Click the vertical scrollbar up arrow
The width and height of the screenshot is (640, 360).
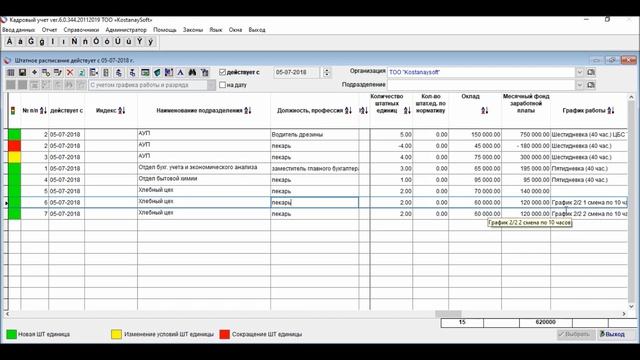pyautogui.click(x=631, y=97)
